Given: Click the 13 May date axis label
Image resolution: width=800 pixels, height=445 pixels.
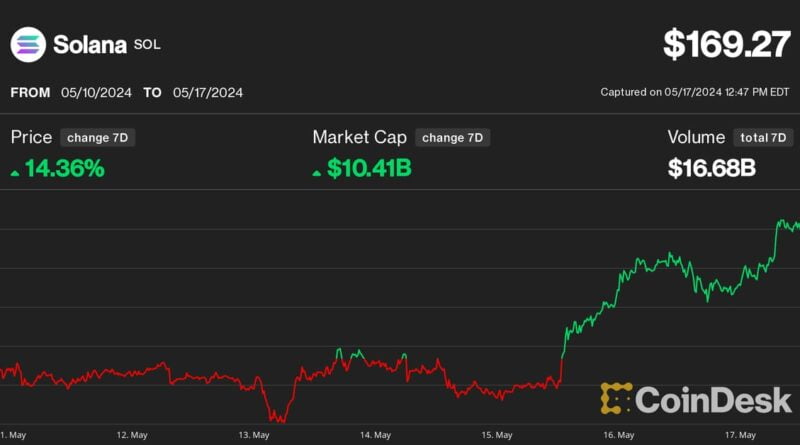Looking at the screenshot, I should click(253, 435).
